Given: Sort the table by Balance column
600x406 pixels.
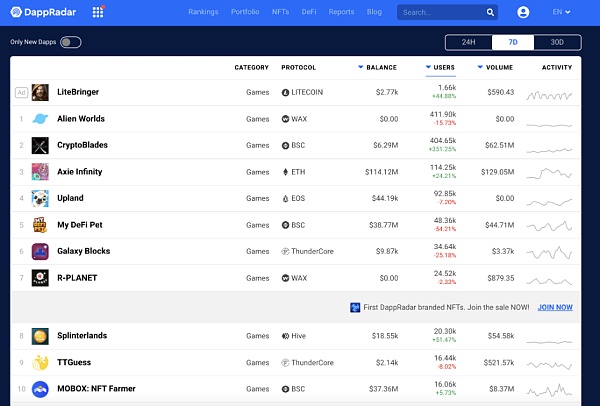Looking at the screenshot, I should click(x=380, y=68).
